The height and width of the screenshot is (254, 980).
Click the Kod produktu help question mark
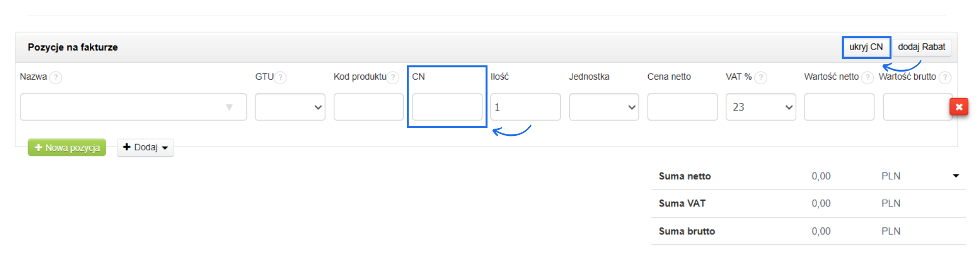tap(393, 77)
